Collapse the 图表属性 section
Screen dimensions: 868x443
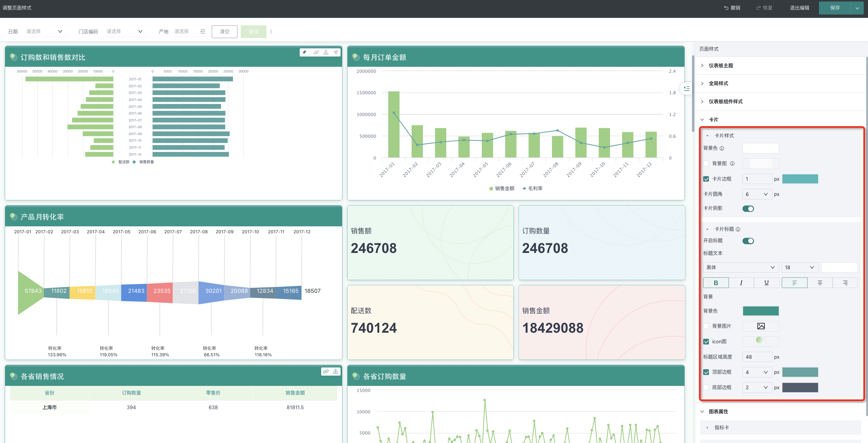coord(718,411)
